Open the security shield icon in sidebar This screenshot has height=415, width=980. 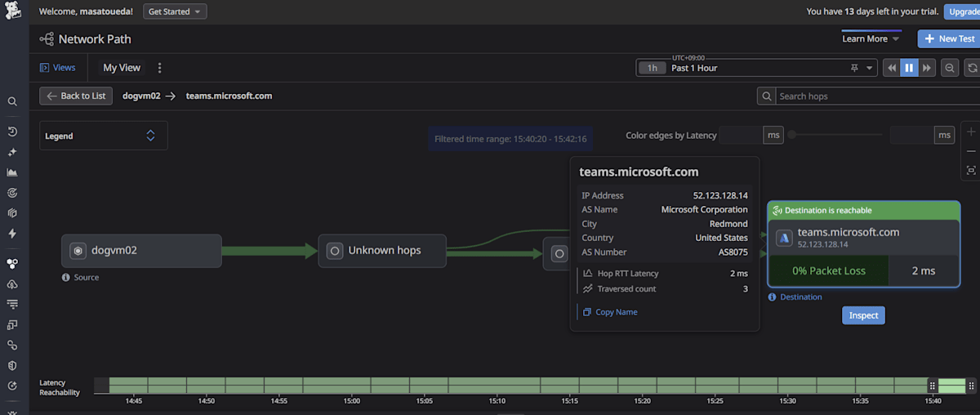(x=12, y=365)
